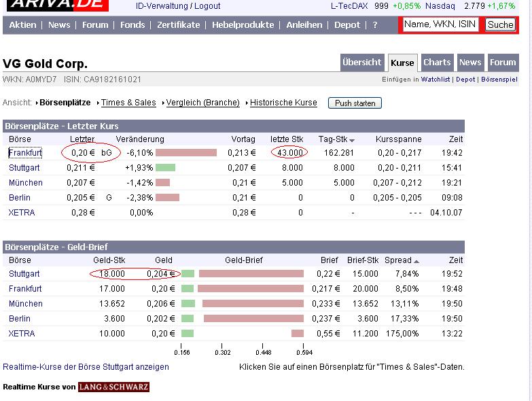Open München in the Geld-Brief table
This screenshot has width=532, height=401.
pos(26,303)
